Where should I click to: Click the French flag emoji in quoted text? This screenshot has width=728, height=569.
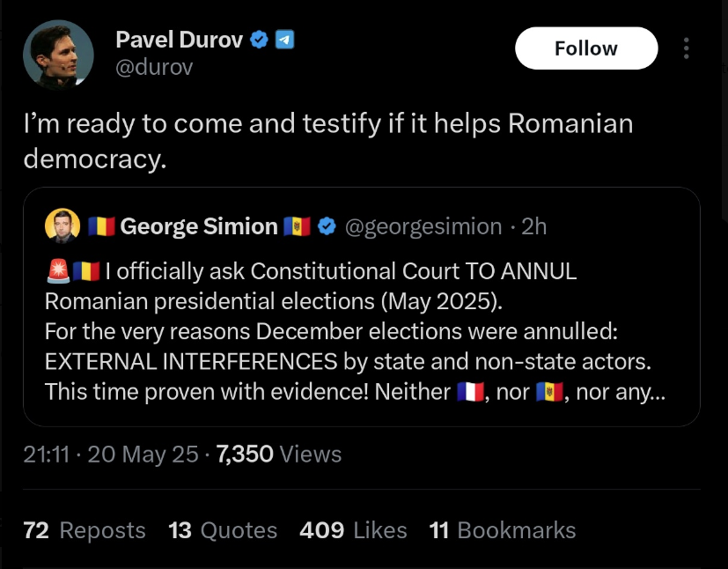click(x=471, y=391)
